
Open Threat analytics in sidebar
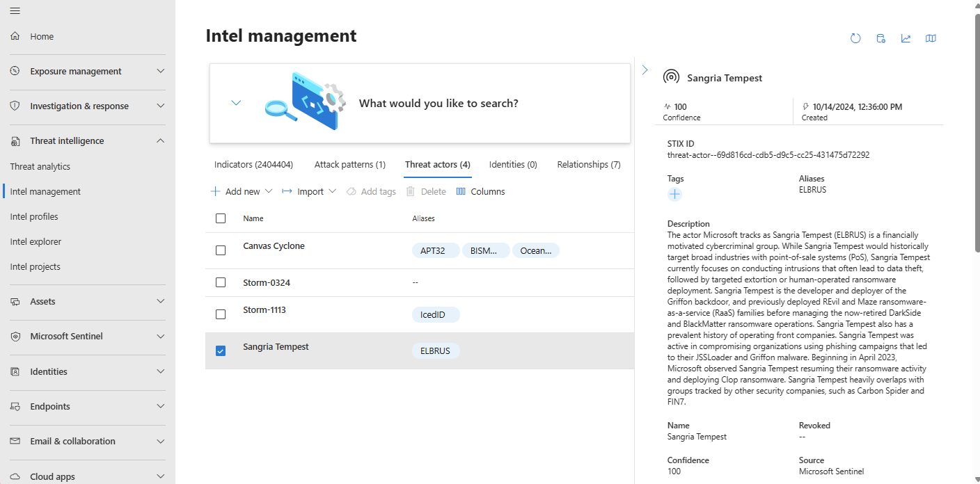pyautogui.click(x=40, y=166)
